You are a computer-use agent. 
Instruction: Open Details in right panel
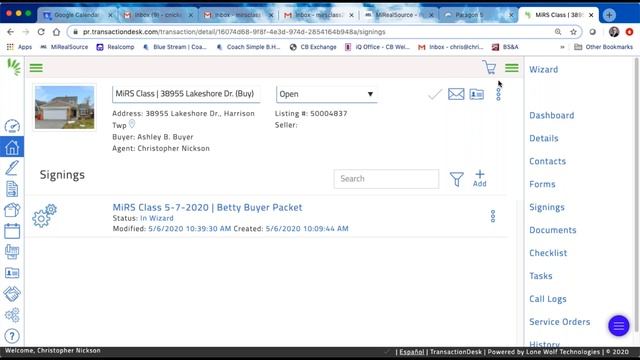click(x=544, y=138)
